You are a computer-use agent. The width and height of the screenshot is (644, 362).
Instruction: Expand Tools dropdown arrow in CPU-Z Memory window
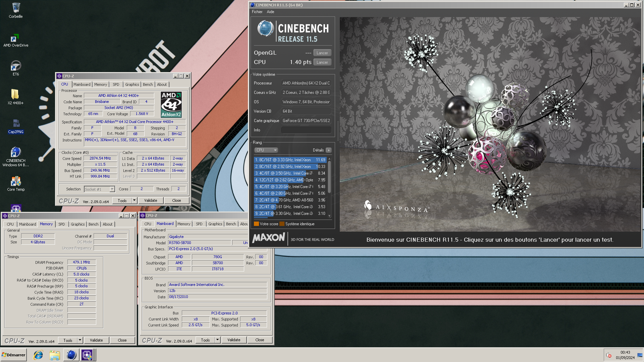click(80, 340)
